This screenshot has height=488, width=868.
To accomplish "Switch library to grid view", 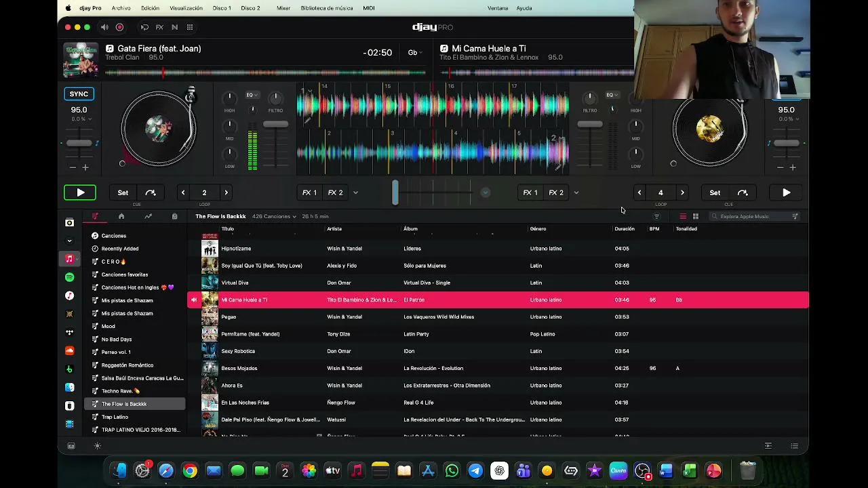I will [695, 216].
